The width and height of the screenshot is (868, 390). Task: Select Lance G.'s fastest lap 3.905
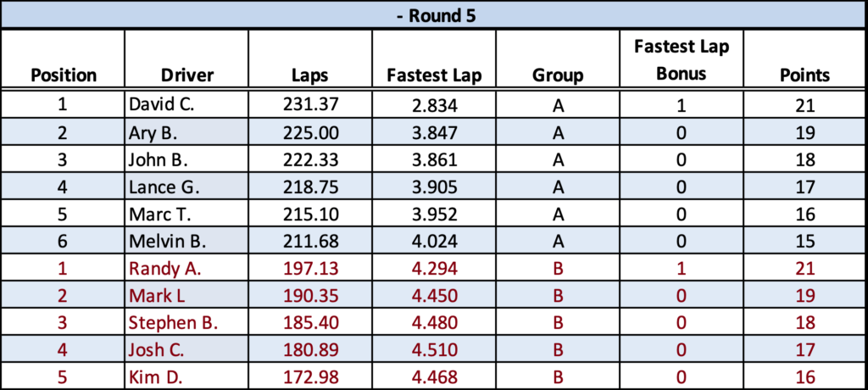(433, 187)
